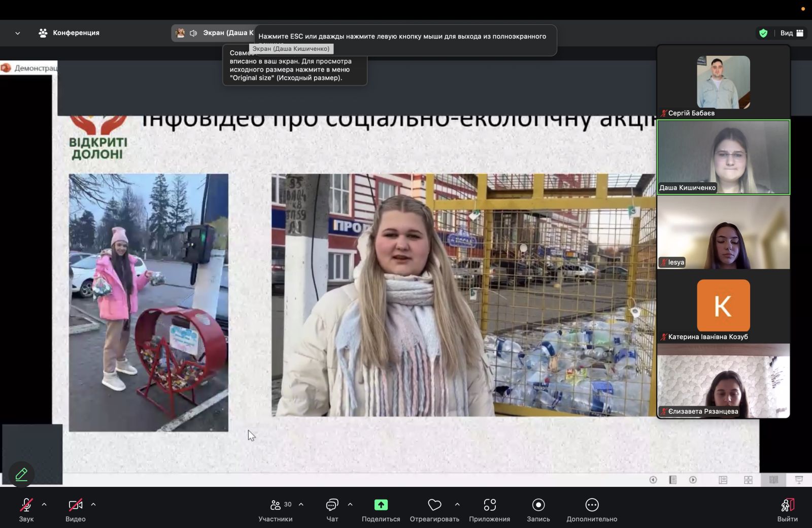Select Катерина Іванівна Козуб participant tile
This screenshot has height=528, width=812.
coord(723,306)
